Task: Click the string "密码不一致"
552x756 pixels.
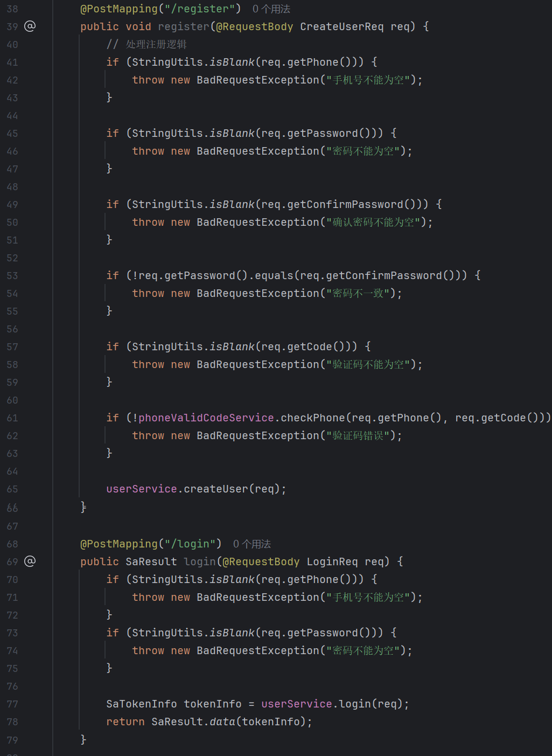Action: coord(358,293)
